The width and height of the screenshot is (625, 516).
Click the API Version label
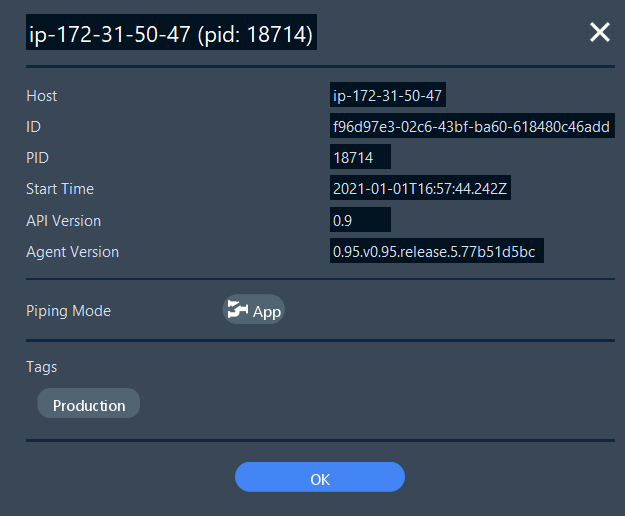[64, 220]
